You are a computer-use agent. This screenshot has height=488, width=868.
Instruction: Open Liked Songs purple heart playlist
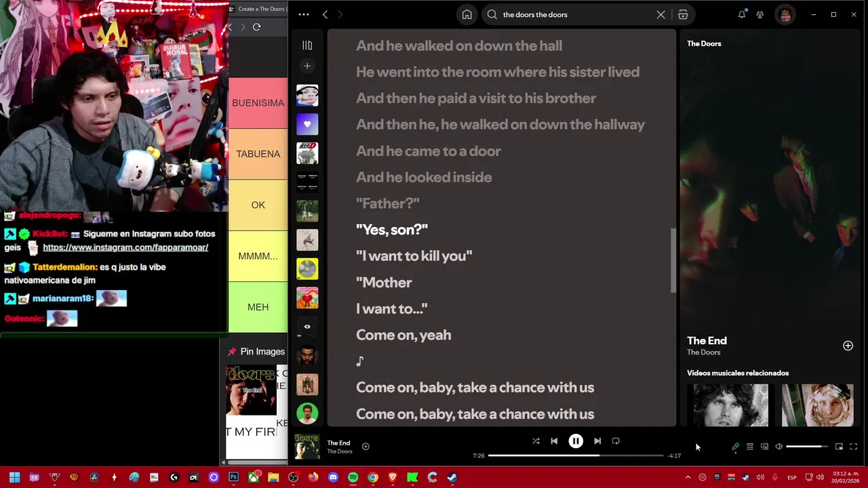(x=307, y=124)
